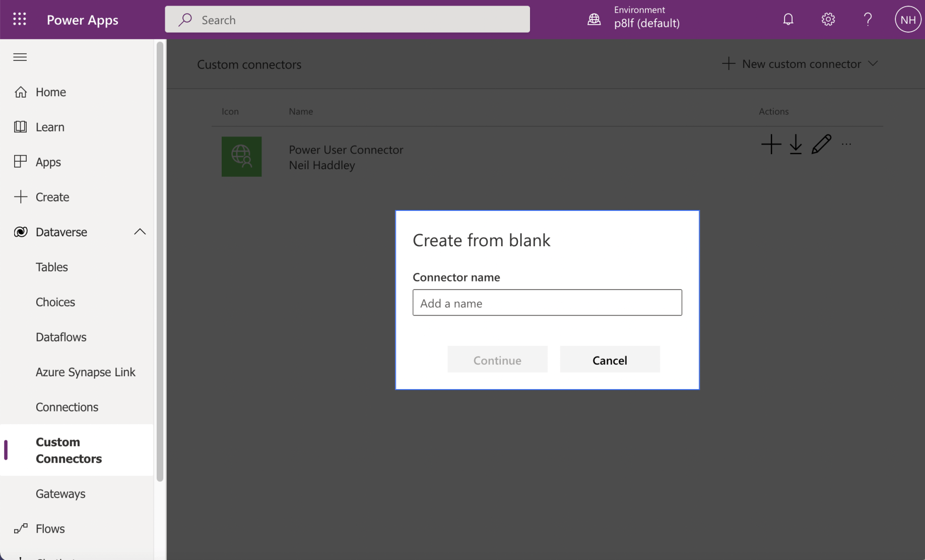The height and width of the screenshot is (560, 925).
Task: Open the Power User Connector name
Action: [346, 150]
